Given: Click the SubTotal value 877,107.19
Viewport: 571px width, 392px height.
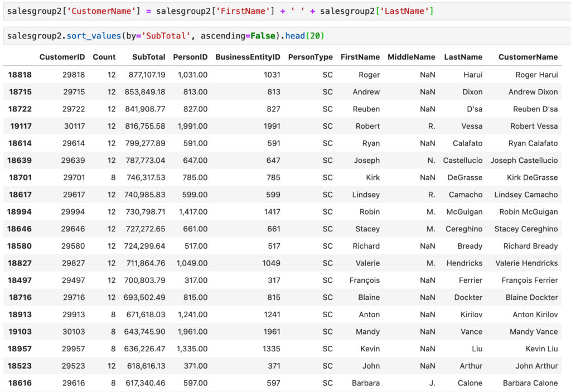Looking at the screenshot, I should coord(147,75).
